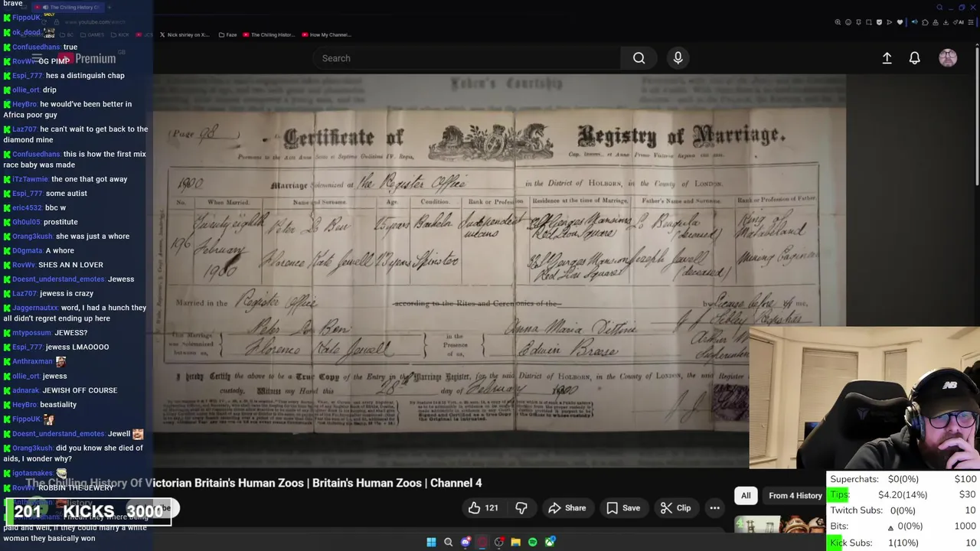The image size is (980, 551).
Task: Open the Windows Start menu
Action: click(431, 542)
